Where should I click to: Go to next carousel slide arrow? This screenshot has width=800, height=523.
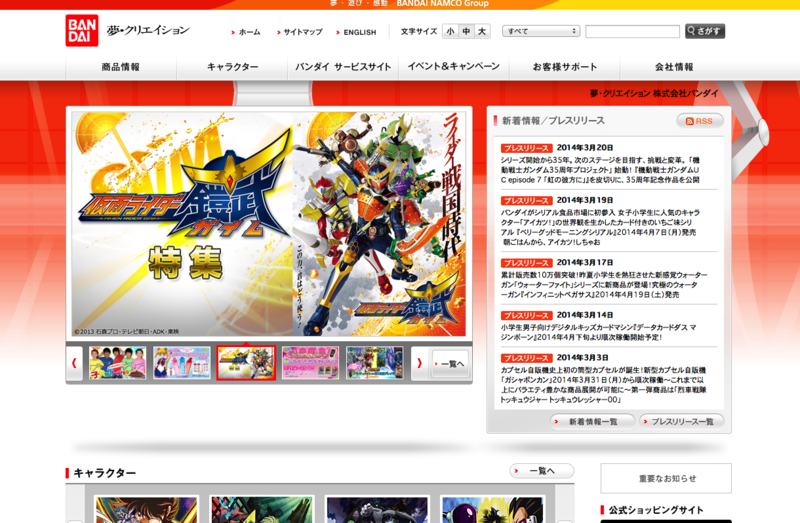tap(419, 363)
